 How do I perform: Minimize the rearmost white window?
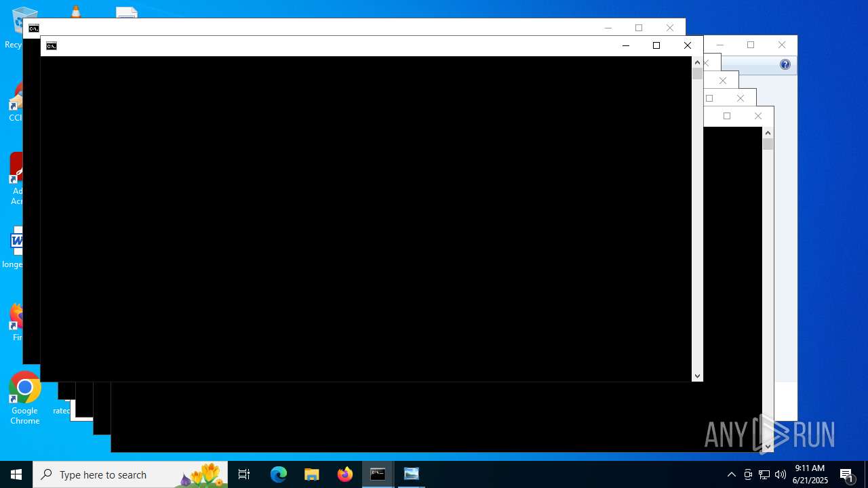click(x=720, y=45)
